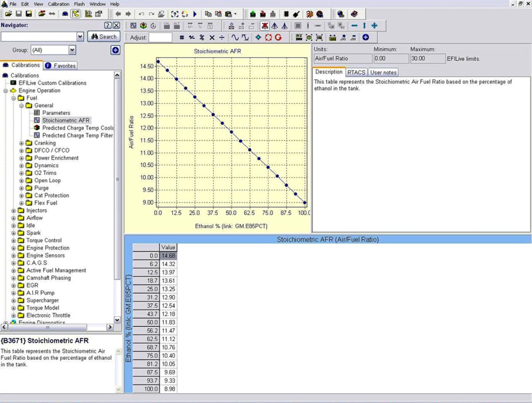This screenshot has height=403, width=532.
Task: Select the rotate graph icon
Action: 153,26
